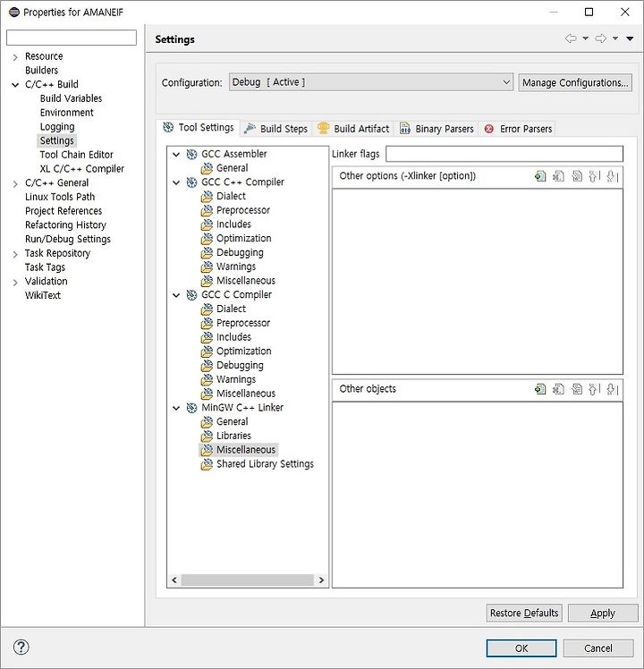Open the Forward history dropdown arrow
644x669 pixels.
click(615, 38)
